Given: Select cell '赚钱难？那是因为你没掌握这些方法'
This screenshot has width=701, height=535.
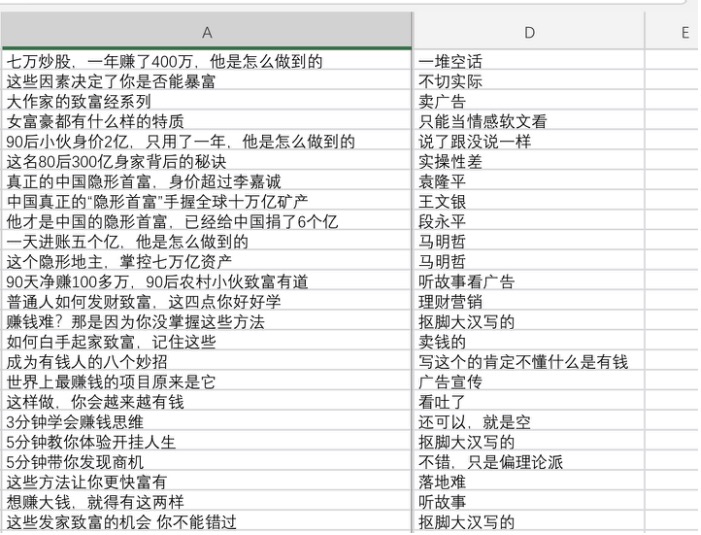Looking at the screenshot, I should click(x=207, y=321).
